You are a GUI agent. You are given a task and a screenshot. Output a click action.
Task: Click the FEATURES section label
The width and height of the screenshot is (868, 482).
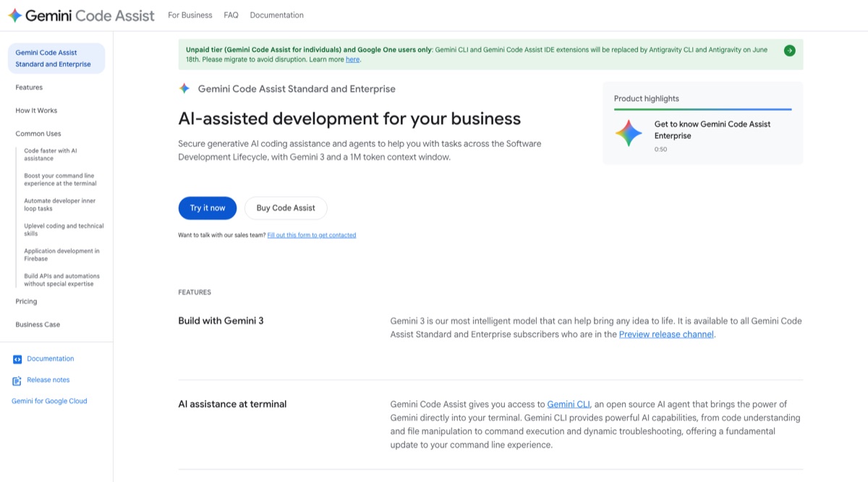click(195, 292)
